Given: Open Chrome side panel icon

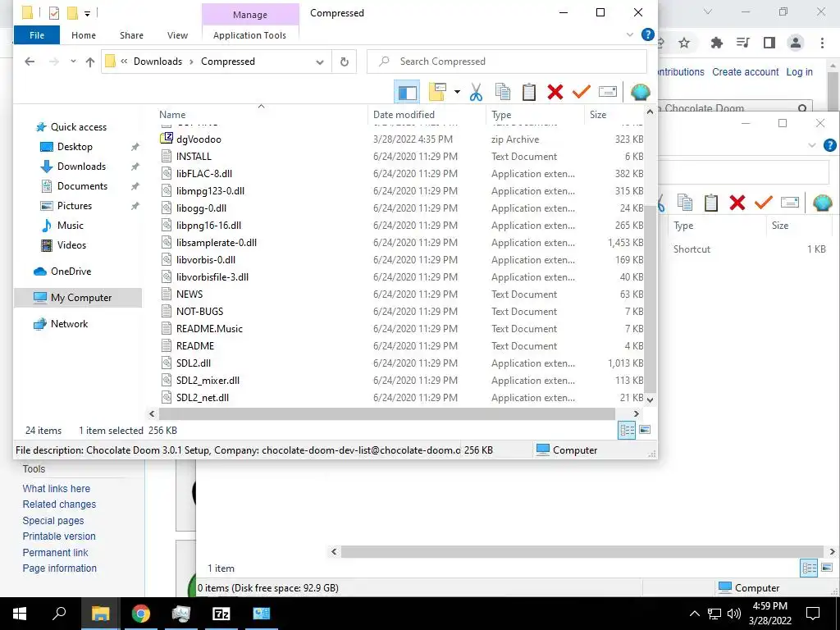Looking at the screenshot, I should (769, 43).
